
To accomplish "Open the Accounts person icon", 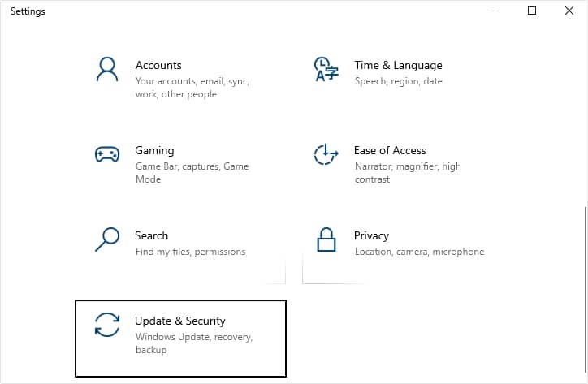I will (107, 69).
